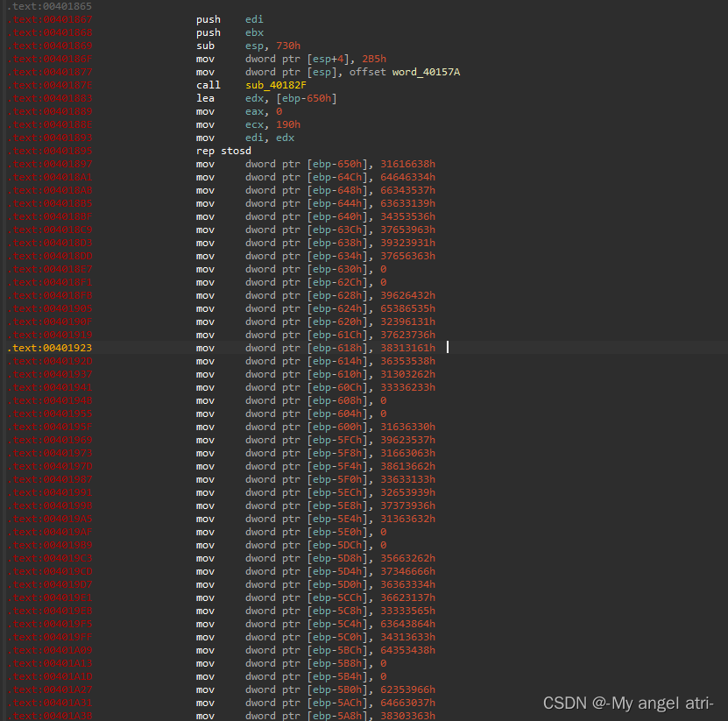
Task: Click the value 33333565h
Action: coord(408,611)
